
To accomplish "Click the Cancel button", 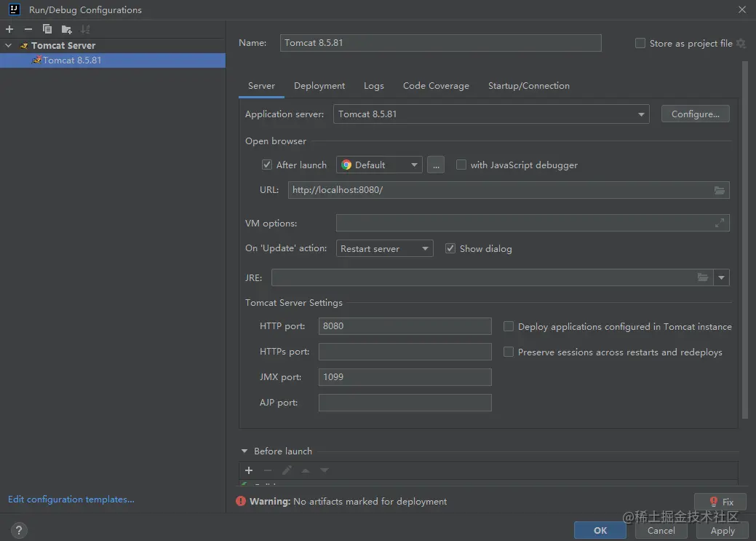I will tap(661, 530).
